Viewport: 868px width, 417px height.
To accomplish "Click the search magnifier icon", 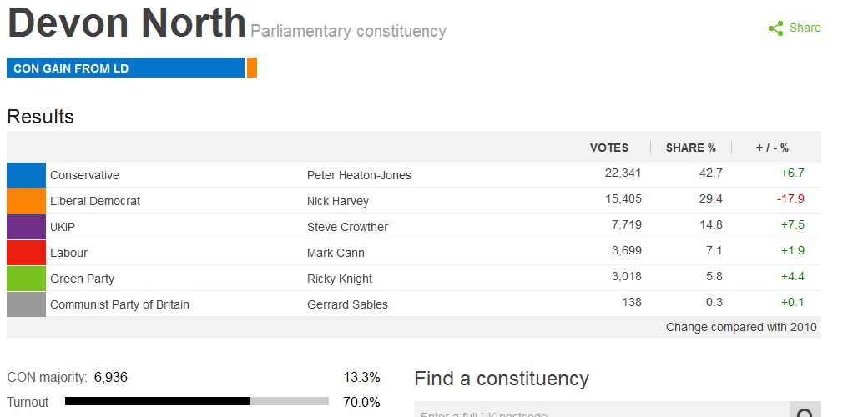I will point(805,413).
